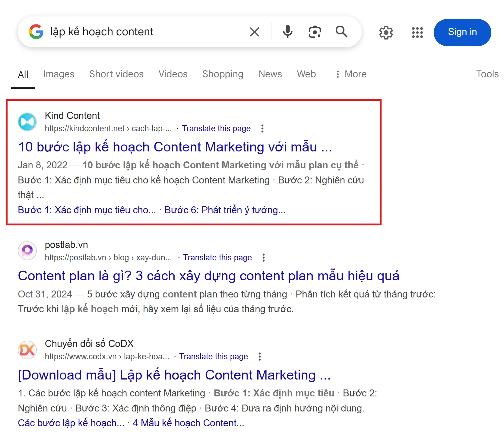The image size is (504, 432).
Task: Click the 'Oct 31, 2024' snippet date
Action: [x=45, y=294]
